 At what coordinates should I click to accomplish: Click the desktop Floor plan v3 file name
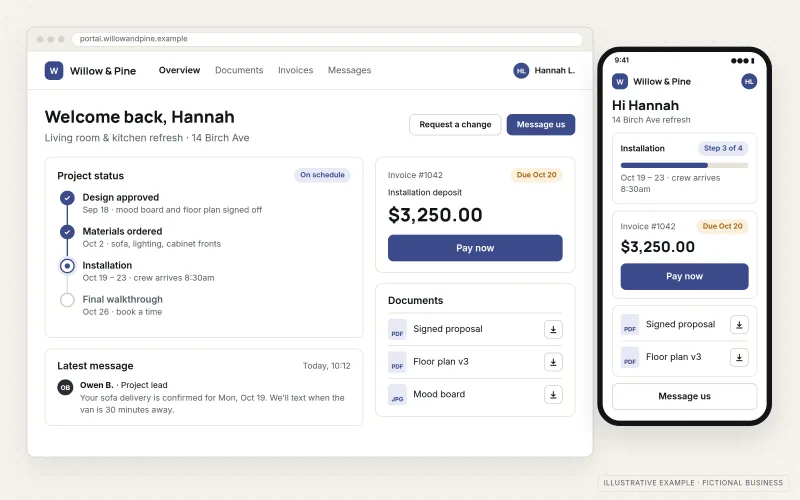click(x=441, y=362)
